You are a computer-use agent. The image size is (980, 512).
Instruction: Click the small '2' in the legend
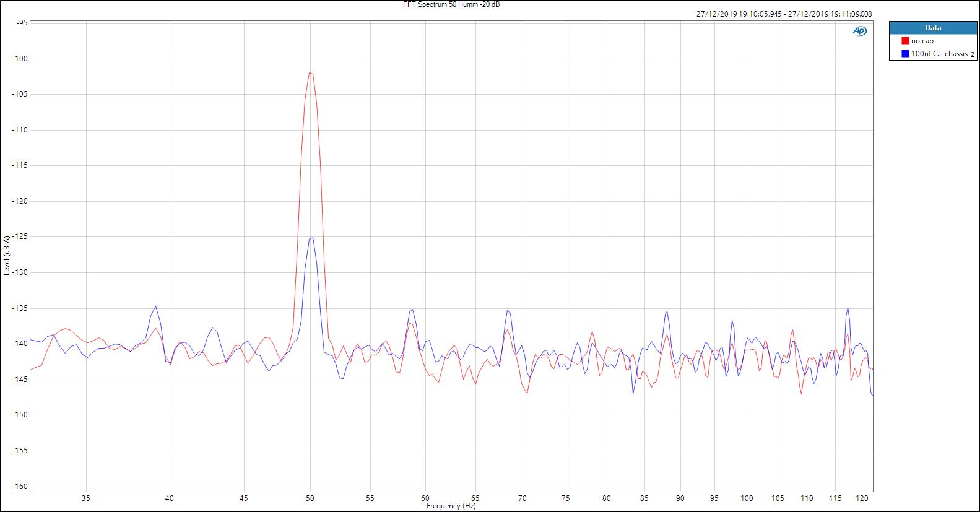point(972,54)
